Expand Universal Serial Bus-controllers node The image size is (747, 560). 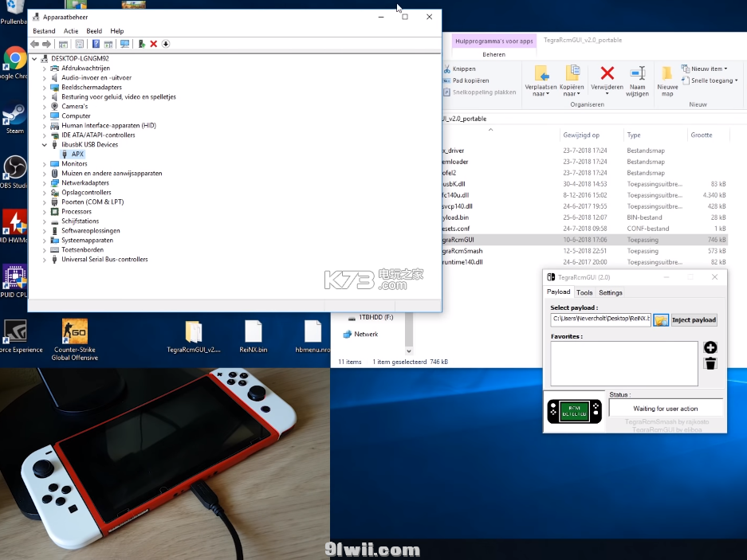[x=45, y=260]
